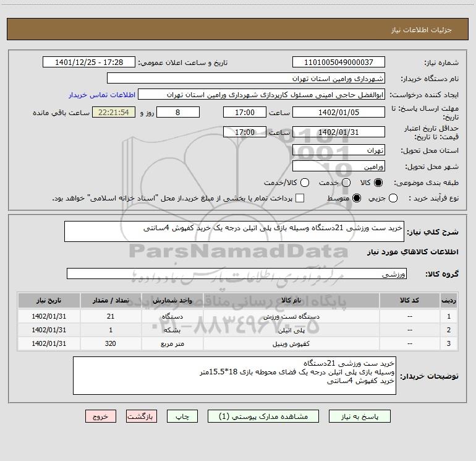Click the خروج exit button

coord(101,416)
